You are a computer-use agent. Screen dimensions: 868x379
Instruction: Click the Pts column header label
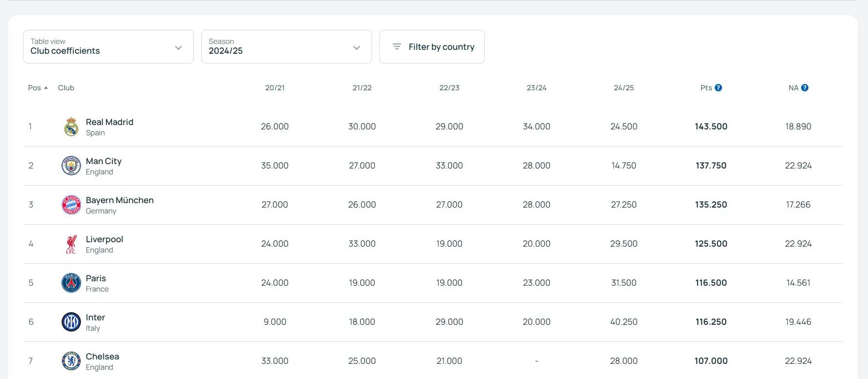[x=706, y=88]
